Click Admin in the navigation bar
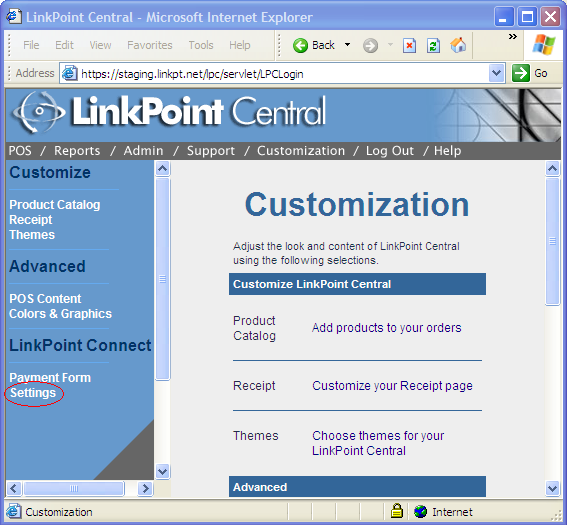The height and width of the screenshot is (525, 567). pyautogui.click(x=143, y=151)
